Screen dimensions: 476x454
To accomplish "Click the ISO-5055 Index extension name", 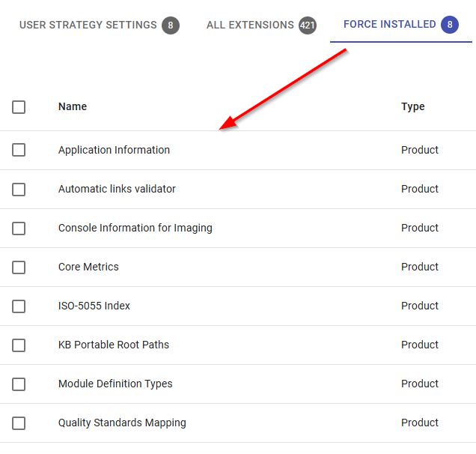I will point(94,306).
